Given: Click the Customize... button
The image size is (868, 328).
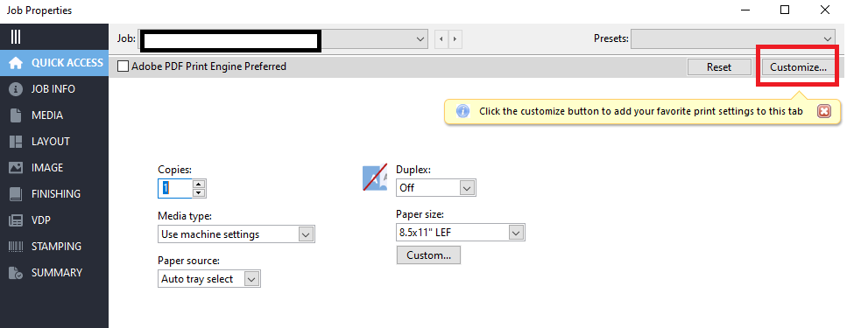Looking at the screenshot, I should (798, 67).
